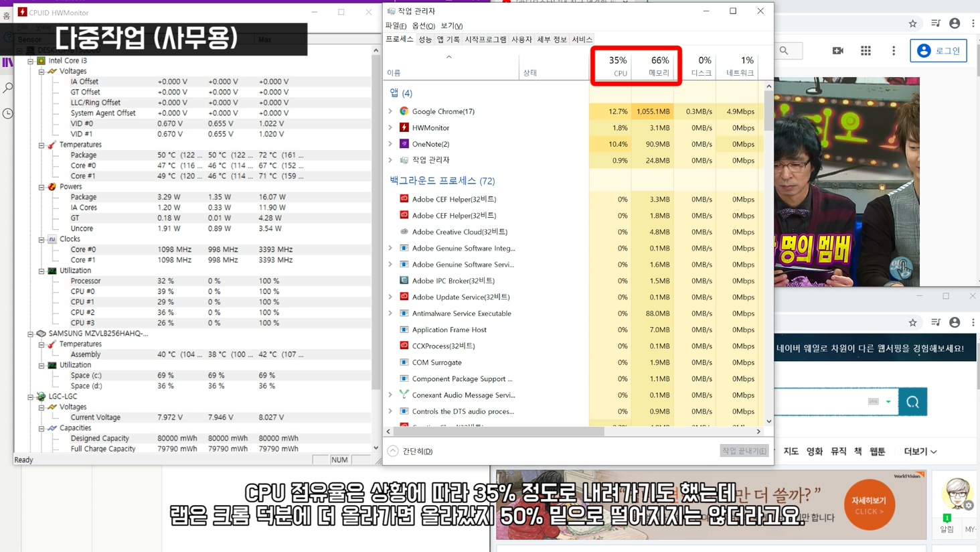Image resolution: width=980 pixels, height=552 pixels.
Task: Open the Google apps grid icon
Action: coord(866,51)
